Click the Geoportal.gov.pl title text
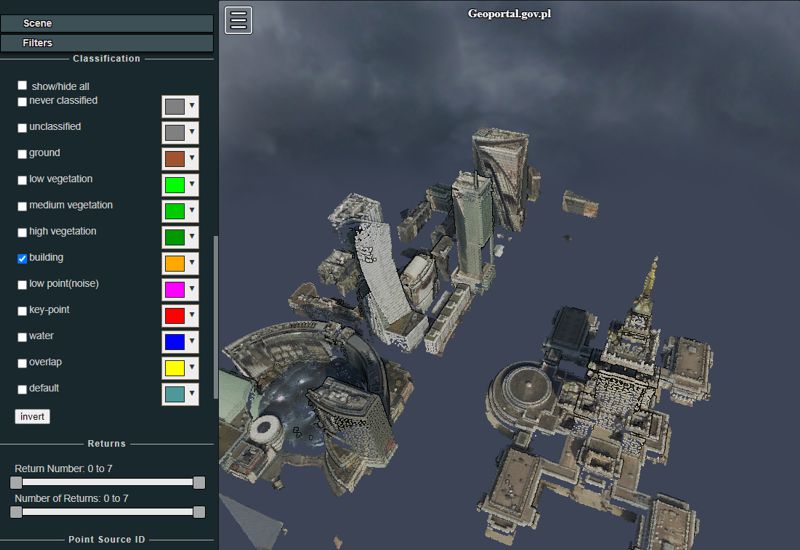800x550 pixels. (x=509, y=14)
